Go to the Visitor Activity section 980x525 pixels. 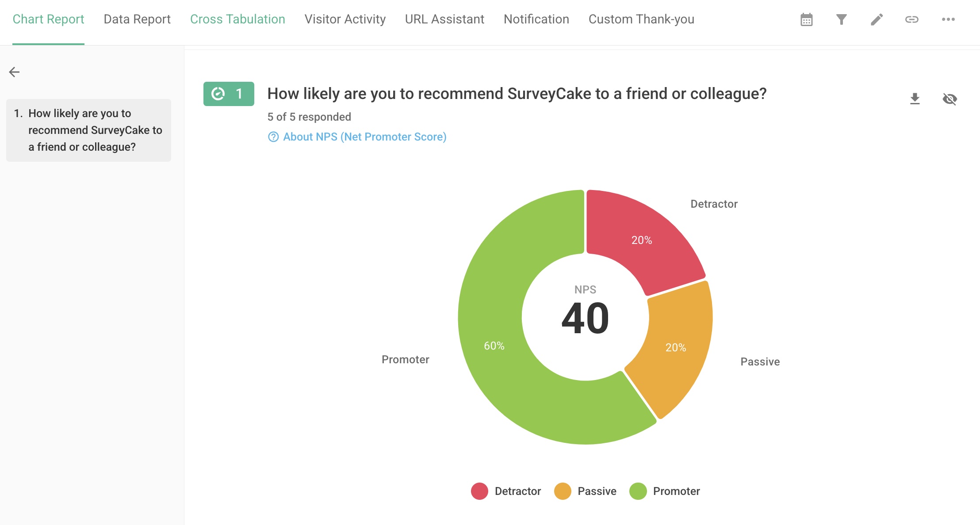345,19
